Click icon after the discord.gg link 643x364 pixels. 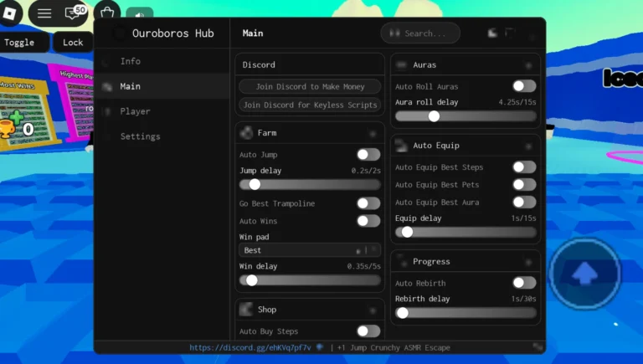[x=320, y=347]
